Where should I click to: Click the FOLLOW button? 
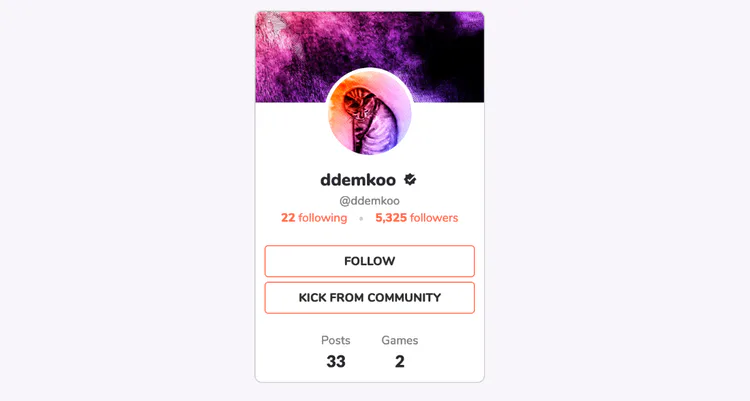click(x=369, y=261)
